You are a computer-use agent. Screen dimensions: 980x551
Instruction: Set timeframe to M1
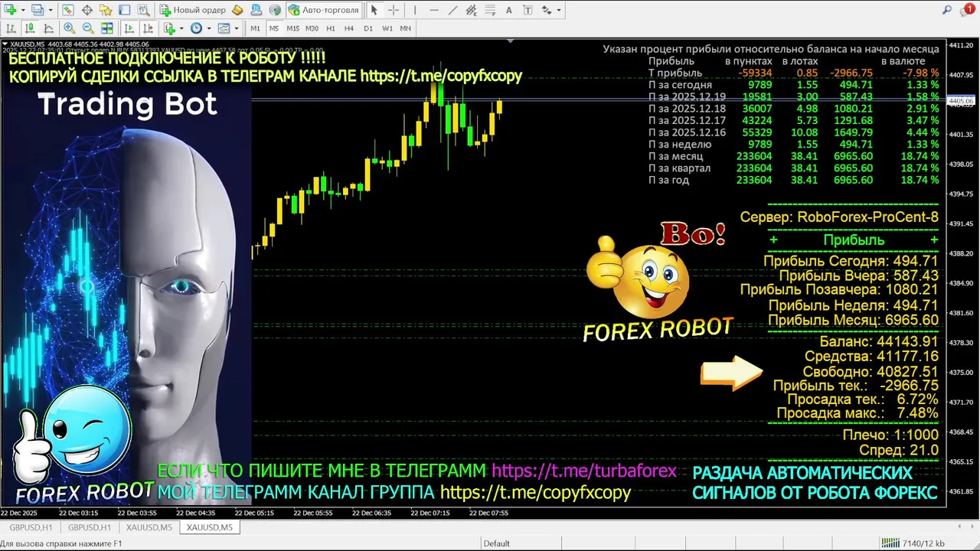tap(255, 28)
